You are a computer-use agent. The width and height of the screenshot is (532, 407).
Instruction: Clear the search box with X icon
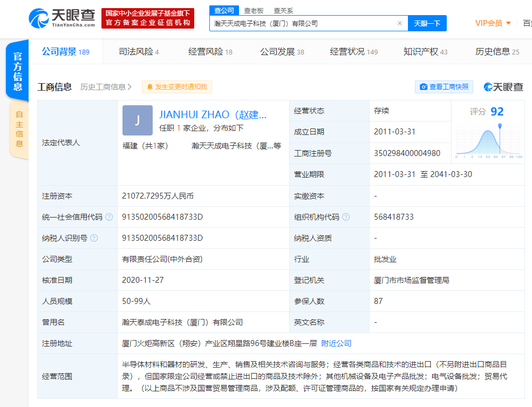[x=400, y=23]
